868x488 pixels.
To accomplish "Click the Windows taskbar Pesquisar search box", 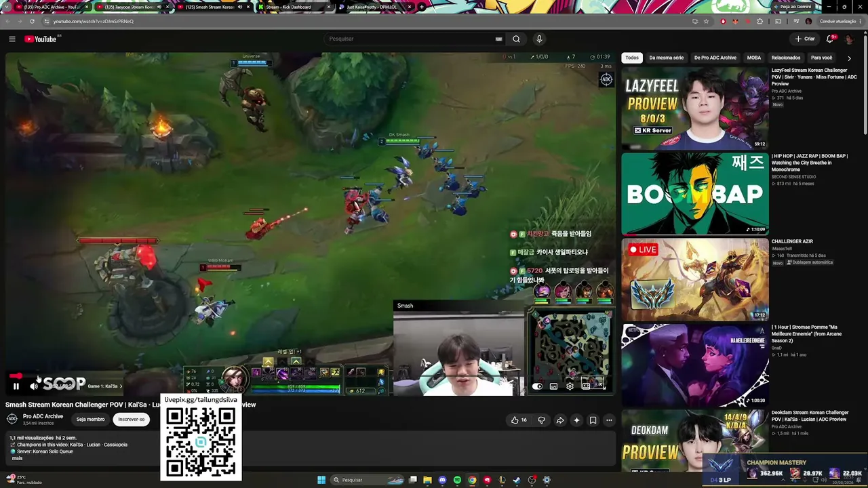I will pyautogui.click(x=368, y=480).
